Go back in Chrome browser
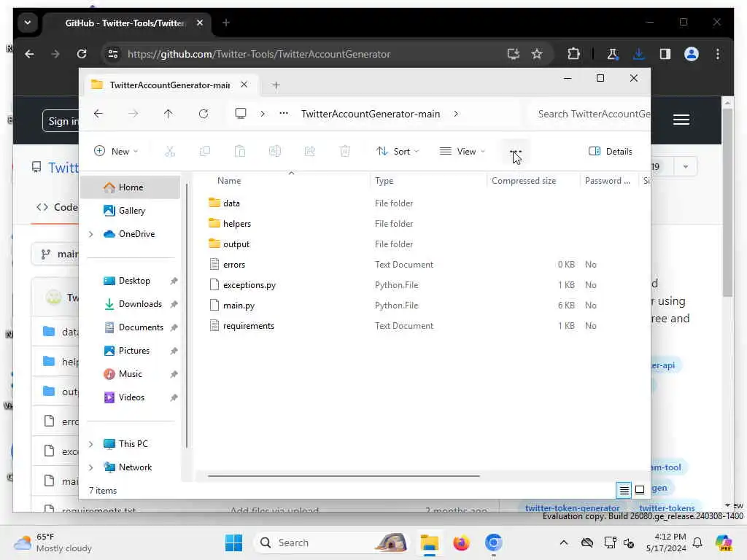The image size is (747, 560). (x=29, y=54)
